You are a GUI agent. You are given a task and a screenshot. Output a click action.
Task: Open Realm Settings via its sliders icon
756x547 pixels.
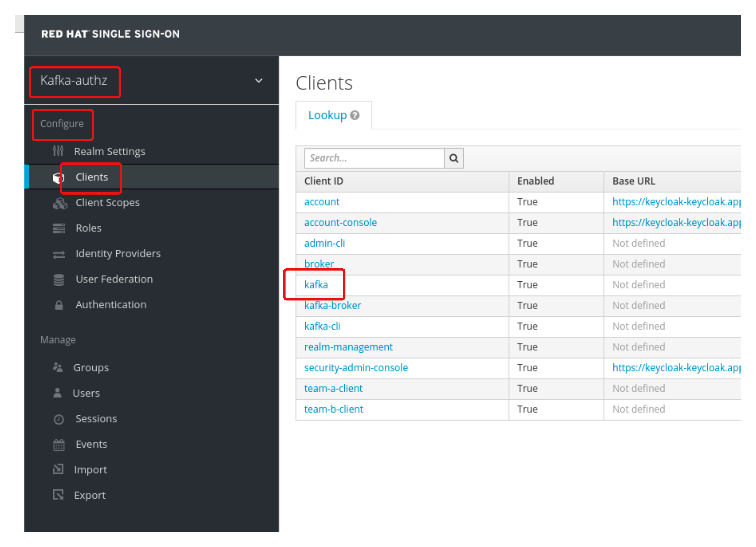59,151
